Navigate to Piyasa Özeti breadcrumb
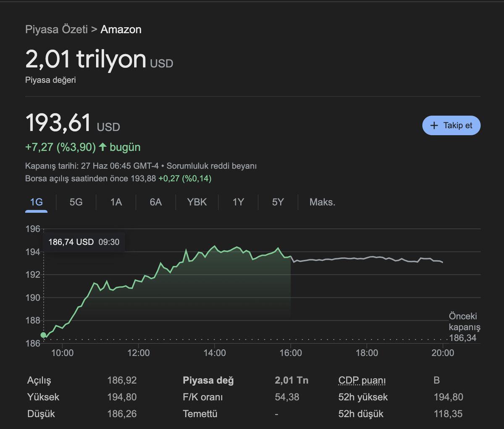This screenshot has width=504, height=429. pyautogui.click(x=57, y=29)
